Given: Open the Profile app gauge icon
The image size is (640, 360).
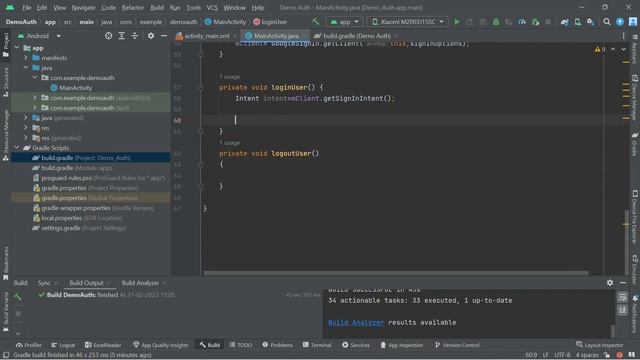Looking at the screenshot, I should (522, 22).
